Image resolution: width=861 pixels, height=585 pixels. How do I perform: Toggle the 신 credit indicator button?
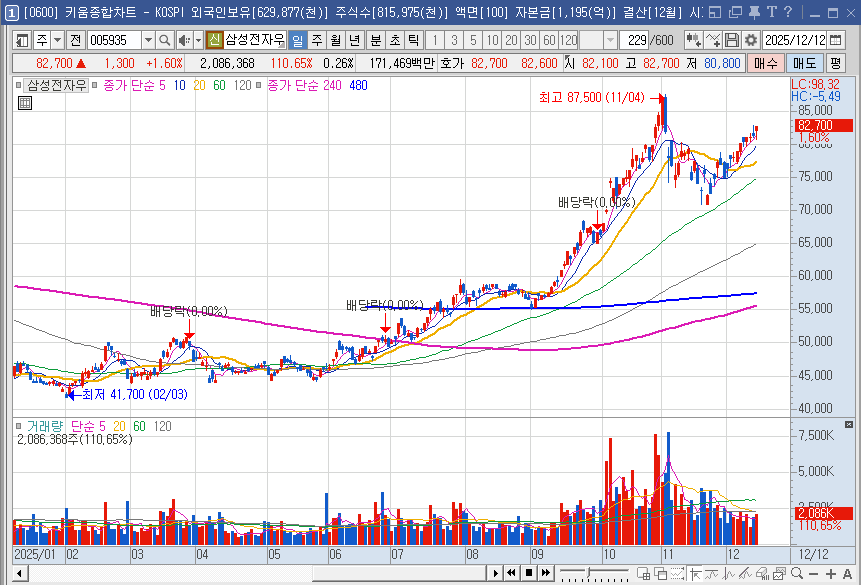[x=215, y=40]
